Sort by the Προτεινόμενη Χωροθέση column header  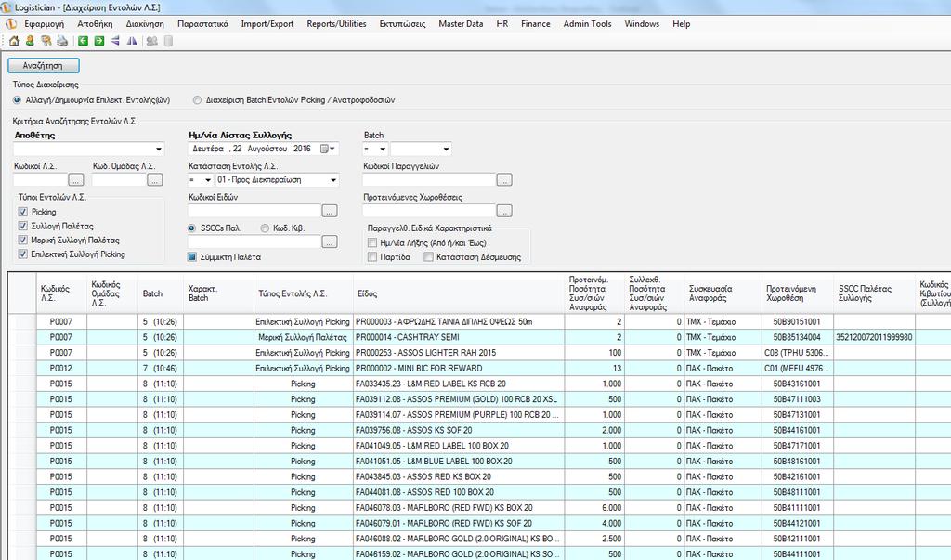[x=798, y=293]
